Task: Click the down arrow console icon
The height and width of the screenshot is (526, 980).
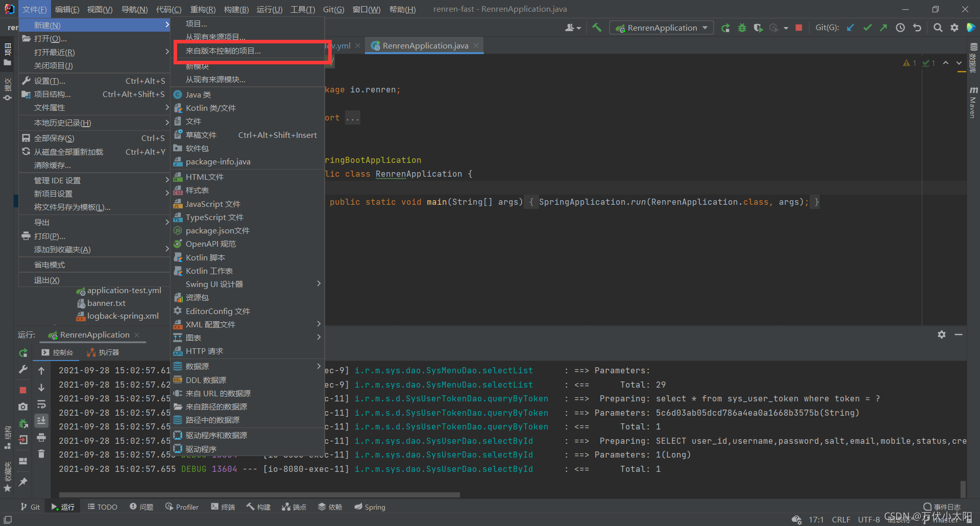Action: click(41, 388)
